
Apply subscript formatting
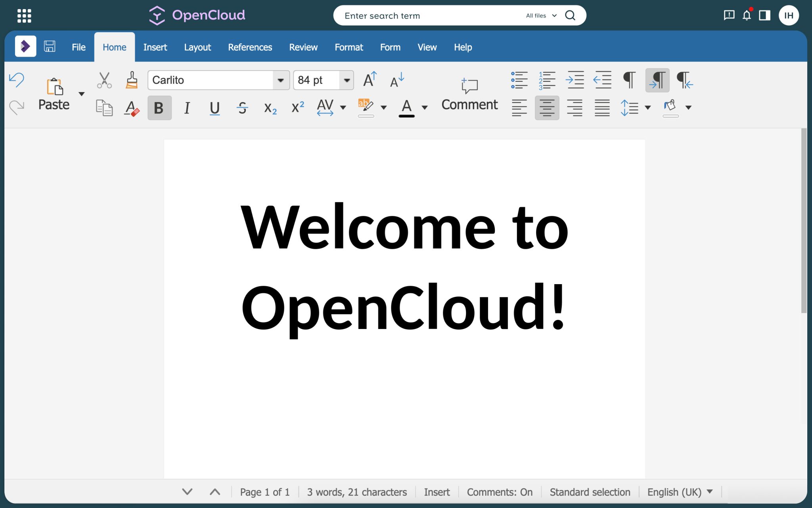[270, 108]
